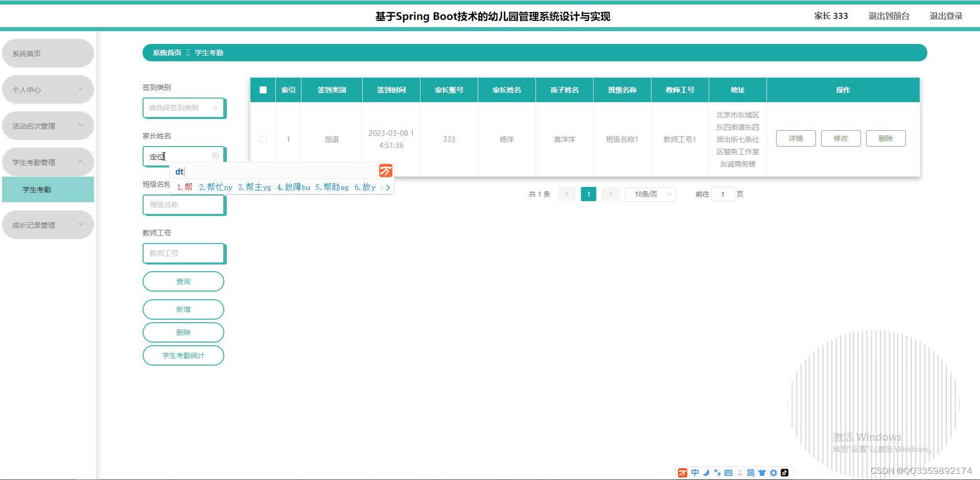This screenshot has width=980, height=480.
Task: Open 系统首页 in the sidebar
Action: click(x=48, y=53)
